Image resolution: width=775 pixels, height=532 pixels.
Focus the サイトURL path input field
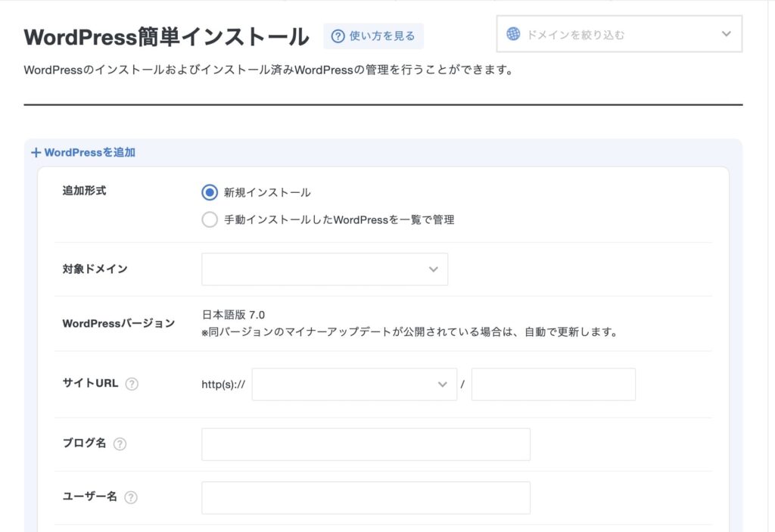click(x=553, y=384)
